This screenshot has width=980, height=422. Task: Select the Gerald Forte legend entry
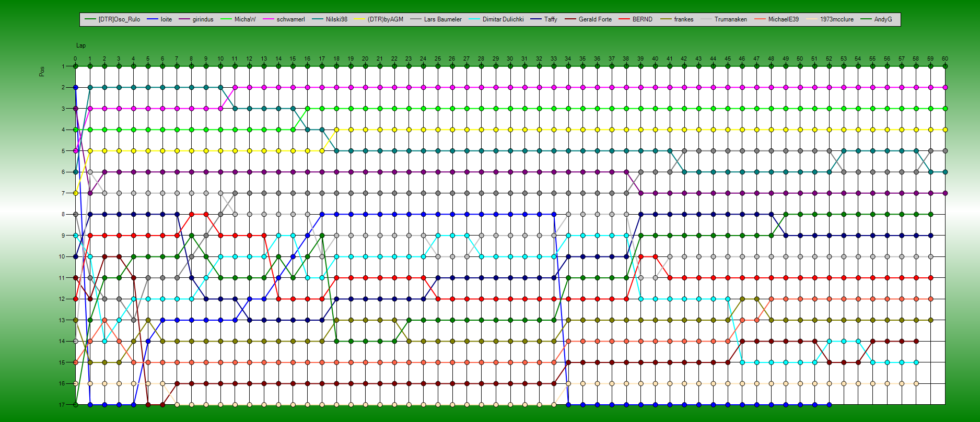coord(588,19)
